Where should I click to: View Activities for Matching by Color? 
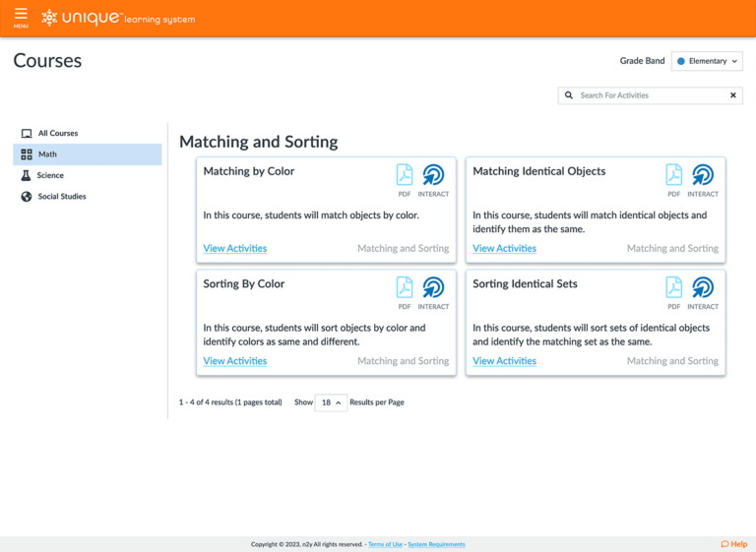click(x=234, y=249)
